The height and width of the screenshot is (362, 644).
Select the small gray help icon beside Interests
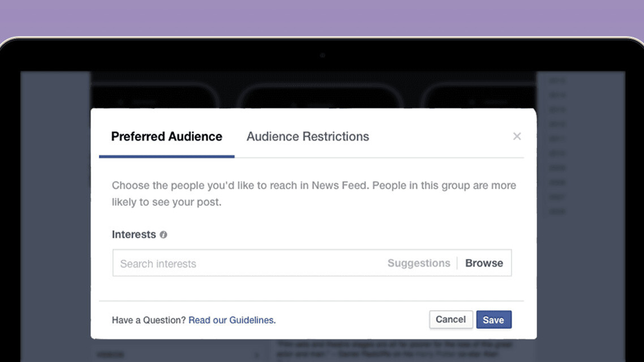[163, 234]
